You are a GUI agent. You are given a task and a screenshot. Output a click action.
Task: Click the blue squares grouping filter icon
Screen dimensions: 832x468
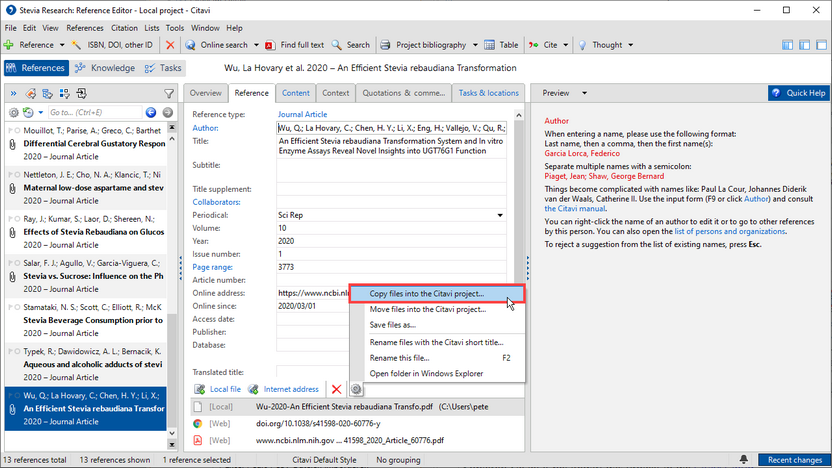(65, 94)
